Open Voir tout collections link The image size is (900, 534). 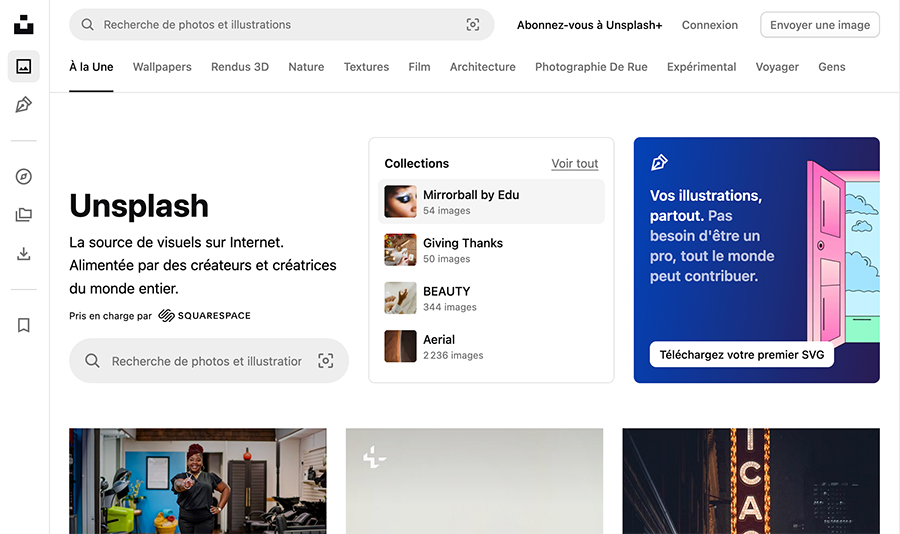[x=574, y=164]
